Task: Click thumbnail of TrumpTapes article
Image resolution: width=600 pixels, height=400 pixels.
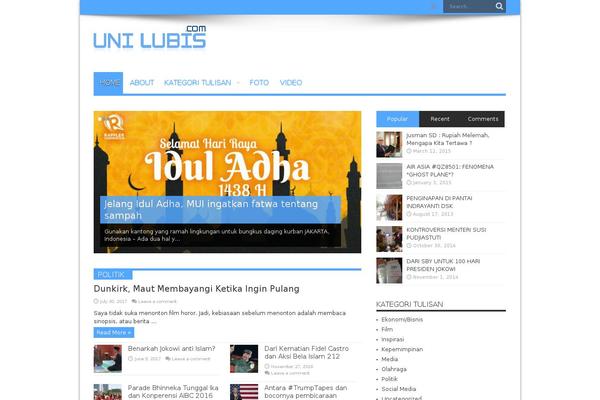Action: 244,392
